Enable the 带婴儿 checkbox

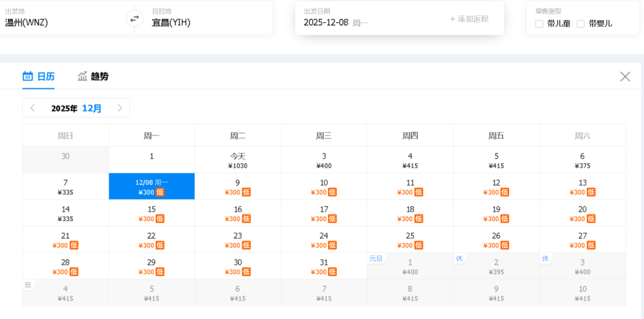point(581,23)
